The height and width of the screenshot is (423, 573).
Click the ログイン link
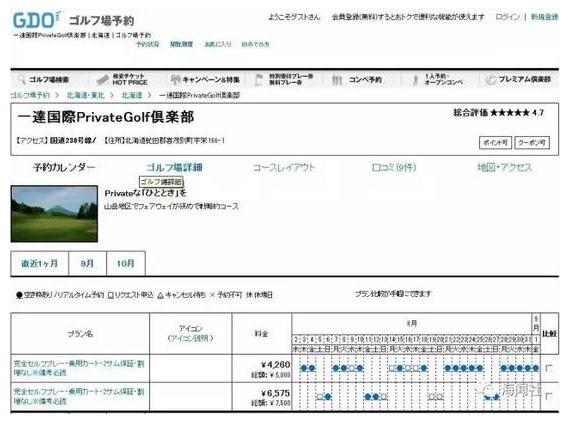click(508, 17)
